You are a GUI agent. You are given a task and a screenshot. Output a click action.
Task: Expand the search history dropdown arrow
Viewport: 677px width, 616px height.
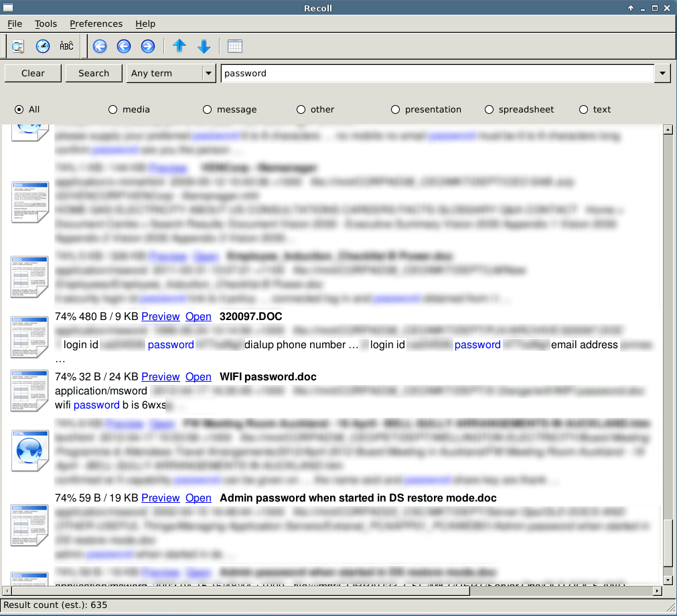[662, 74]
